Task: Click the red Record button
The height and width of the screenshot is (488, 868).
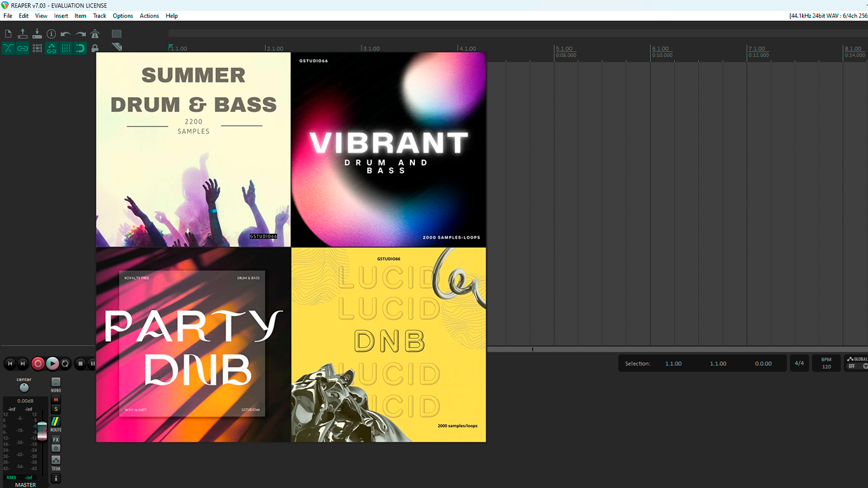Action: (x=38, y=363)
